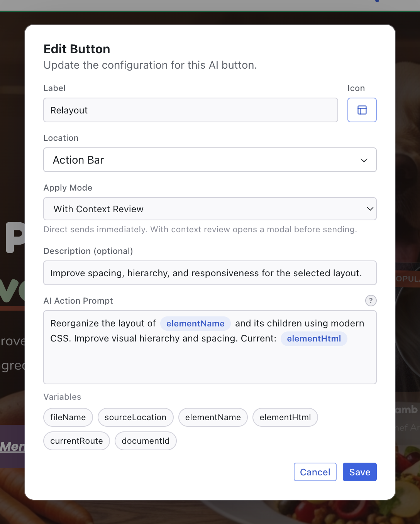Insert the fileName variable chip

[68, 417]
